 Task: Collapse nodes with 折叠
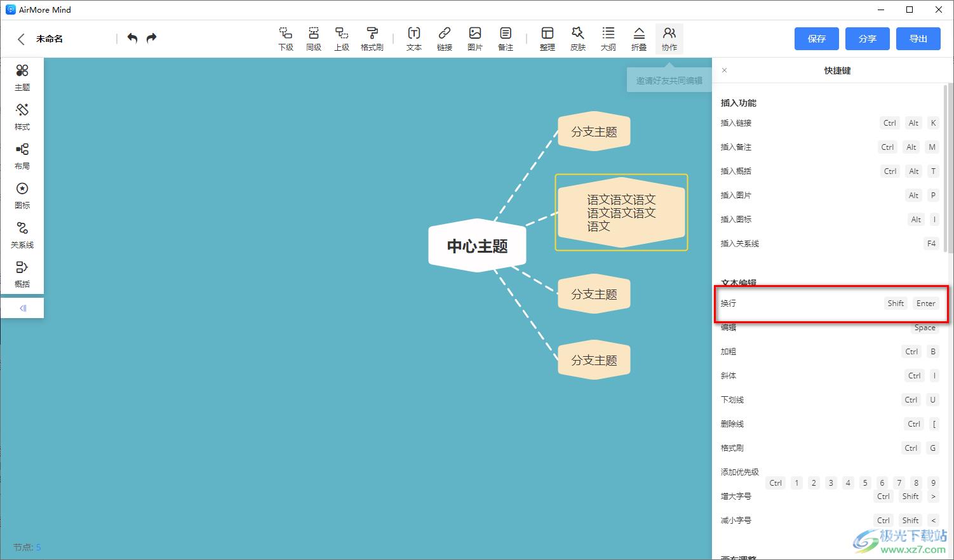639,39
